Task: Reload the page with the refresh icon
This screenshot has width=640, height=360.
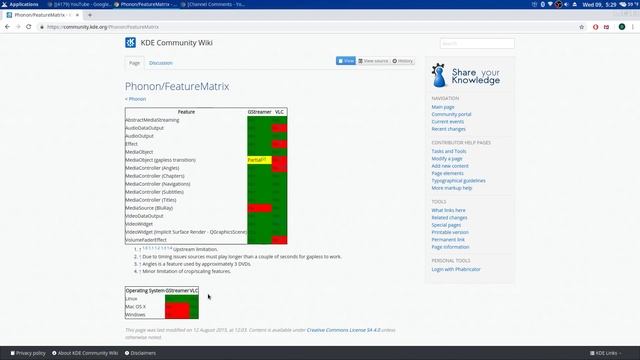Action: click(x=29, y=27)
